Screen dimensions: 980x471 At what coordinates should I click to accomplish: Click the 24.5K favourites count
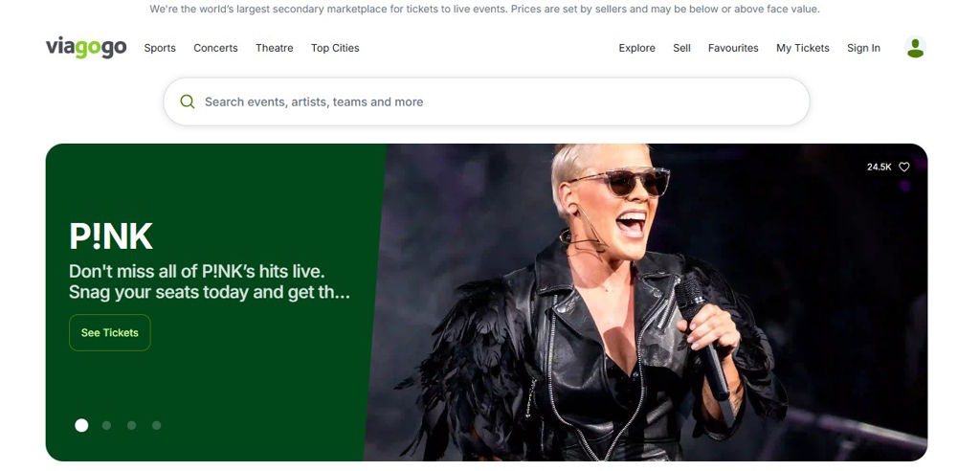879,167
